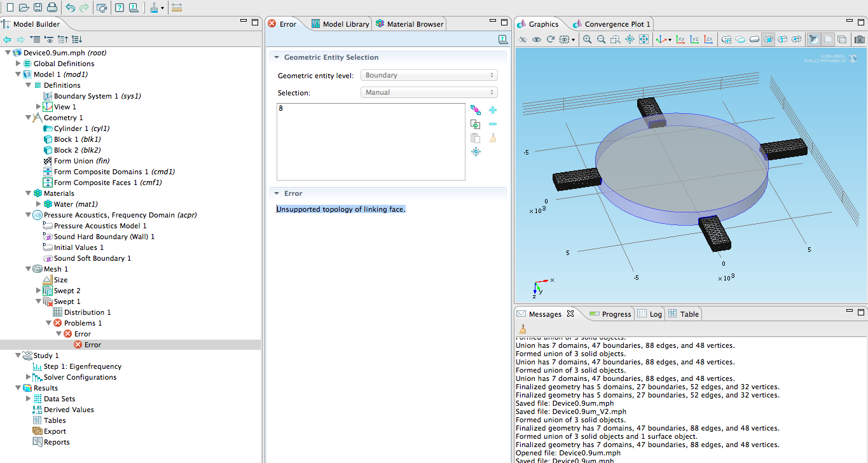Click inside the boundary selection list box

tap(371, 141)
